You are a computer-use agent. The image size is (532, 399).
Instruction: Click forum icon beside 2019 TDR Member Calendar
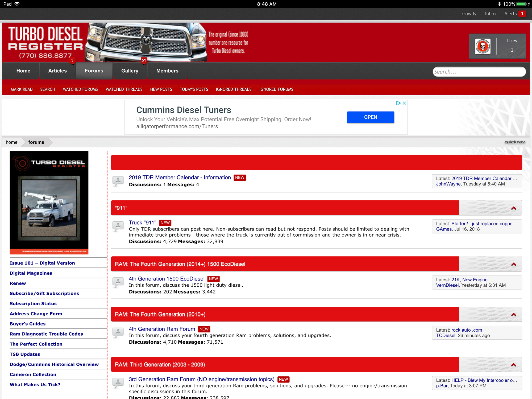point(118,181)
